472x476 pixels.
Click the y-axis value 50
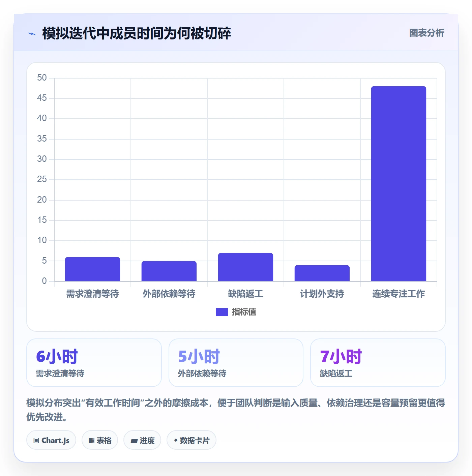tap(42, 78)
